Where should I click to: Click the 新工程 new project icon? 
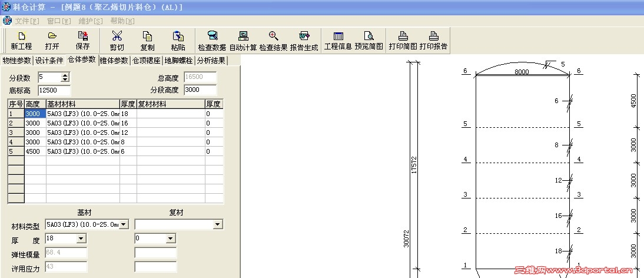(21, 40)
